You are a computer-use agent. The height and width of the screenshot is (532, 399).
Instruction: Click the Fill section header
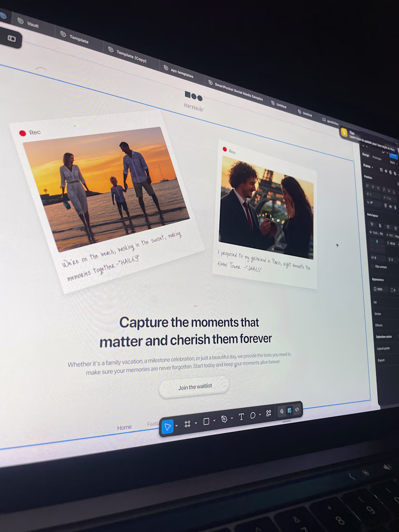375,302
